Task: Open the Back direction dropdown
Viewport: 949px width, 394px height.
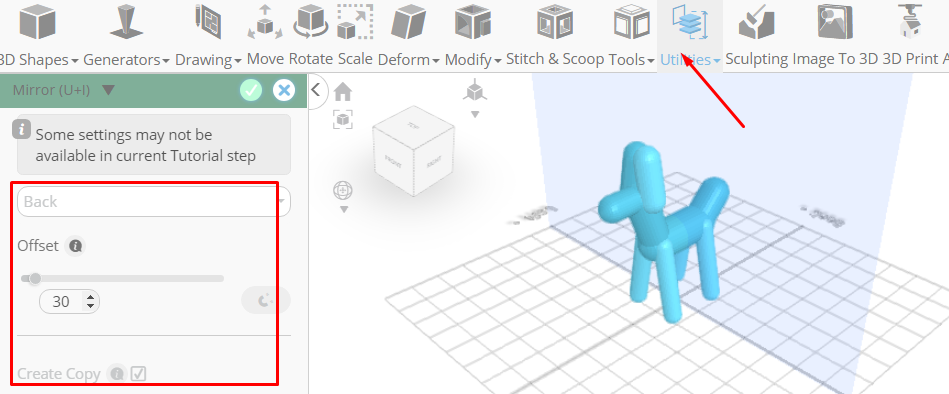Action: tap(154, 202)
